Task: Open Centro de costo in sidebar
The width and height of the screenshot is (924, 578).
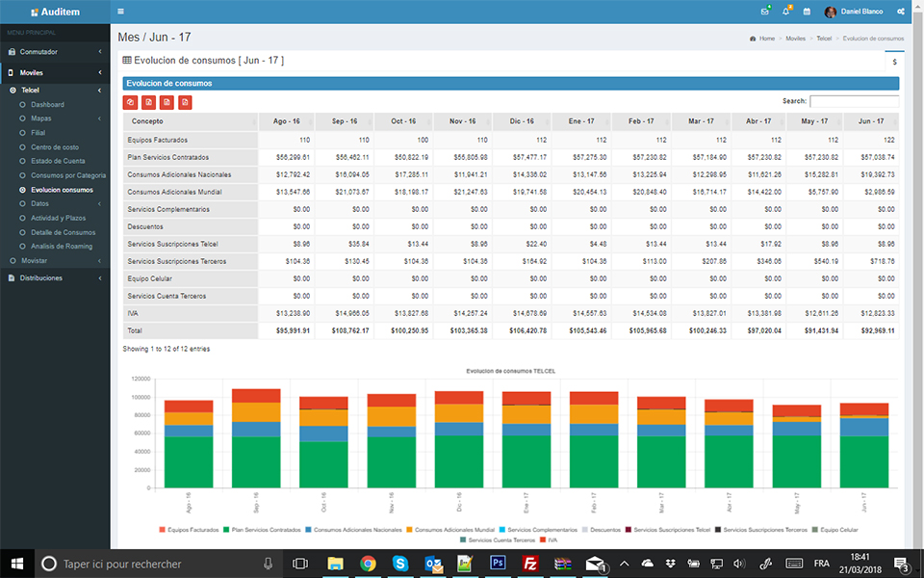Action: tap(54, 146)
